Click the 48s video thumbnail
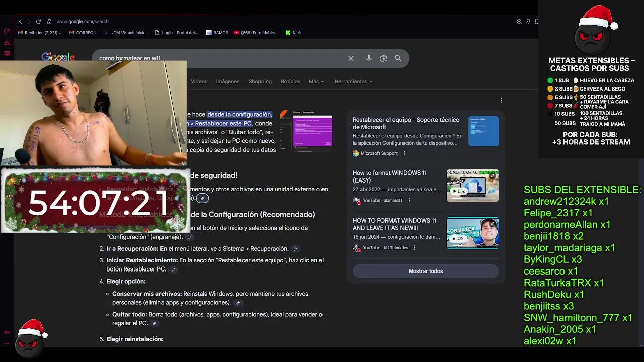The image size is (644, 362). (472, 233)
